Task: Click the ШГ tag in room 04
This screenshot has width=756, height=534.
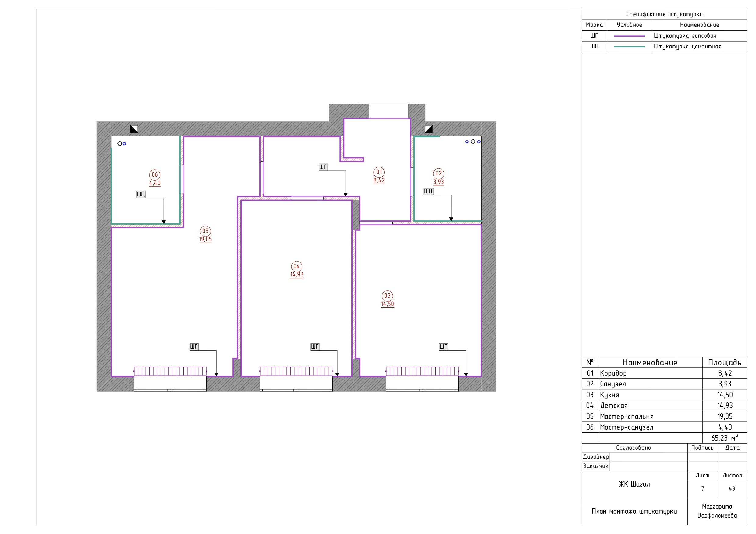Action: click(315, 347)
